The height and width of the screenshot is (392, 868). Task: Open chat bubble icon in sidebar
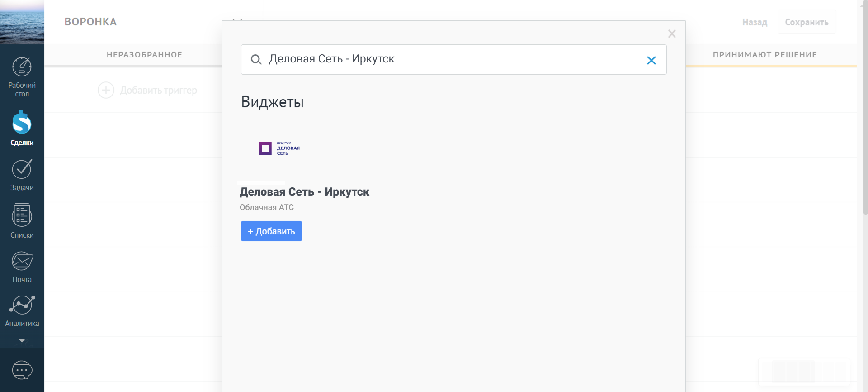[x=22, y=370]
